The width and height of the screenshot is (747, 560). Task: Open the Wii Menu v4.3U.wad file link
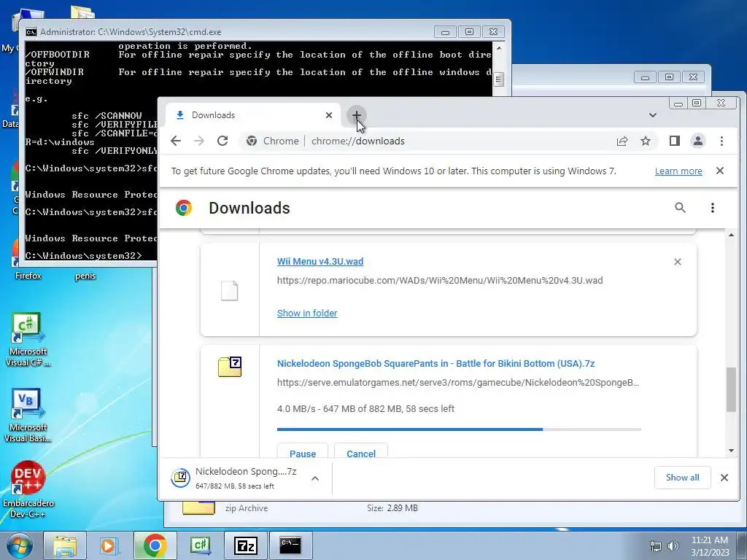pyautogui.click(x=320, y=262)
